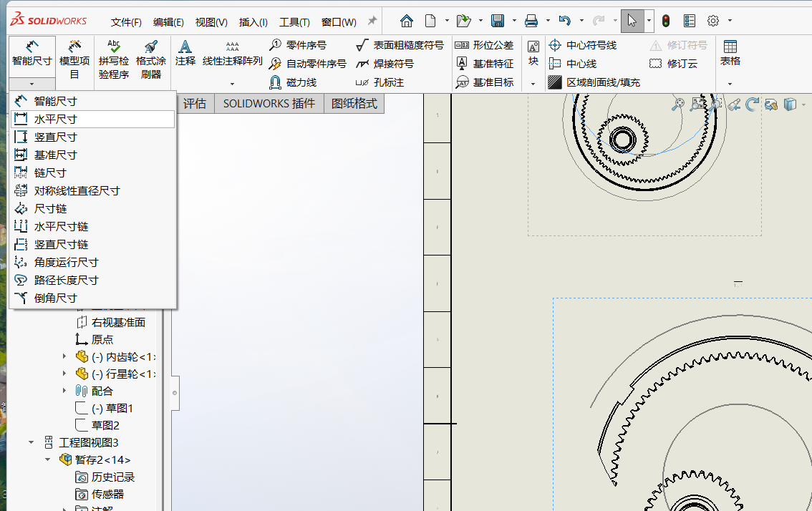The width and height of the screenshot is (812, 511).
Task: Save the current drawing
Action: pyautogui.click(x=498, y=21)
